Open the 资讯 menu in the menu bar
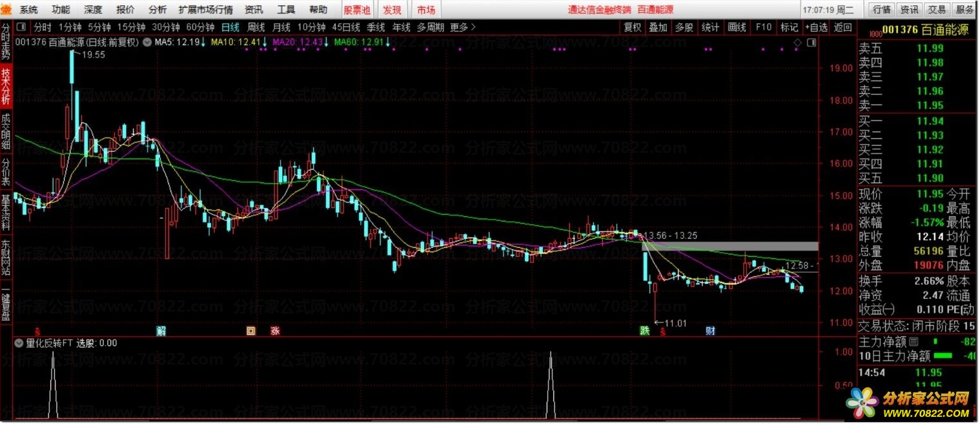Viewport: 980px width, 424px height. tap(254, 10)
